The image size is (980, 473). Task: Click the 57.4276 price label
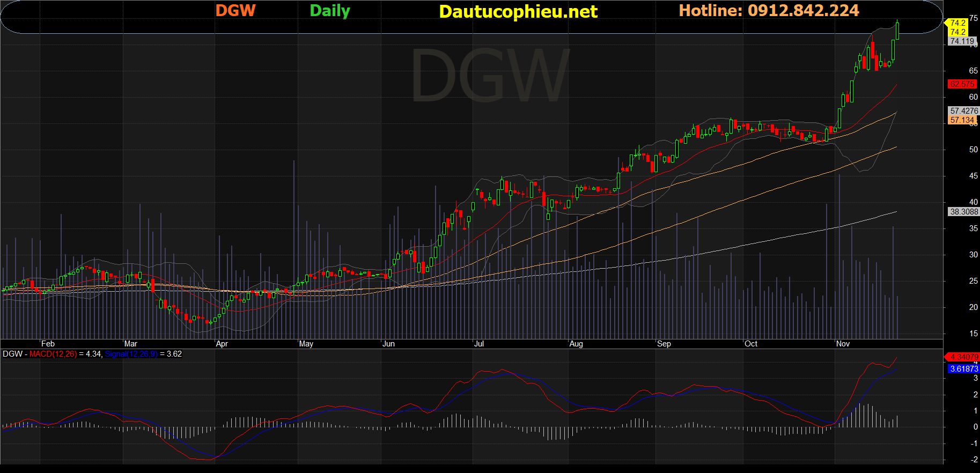963,111
